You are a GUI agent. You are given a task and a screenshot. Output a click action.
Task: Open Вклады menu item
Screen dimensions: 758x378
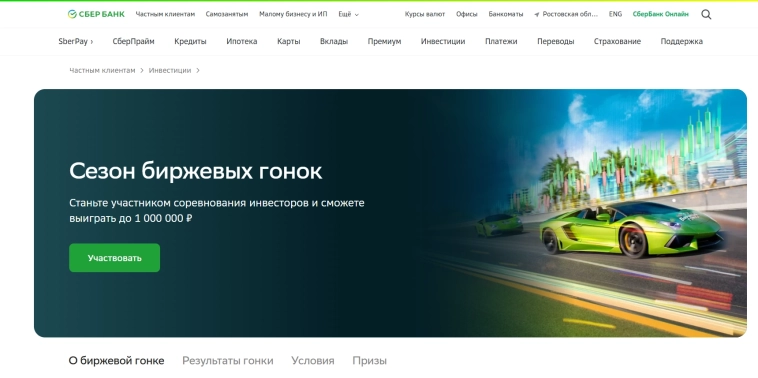point(334,42)
